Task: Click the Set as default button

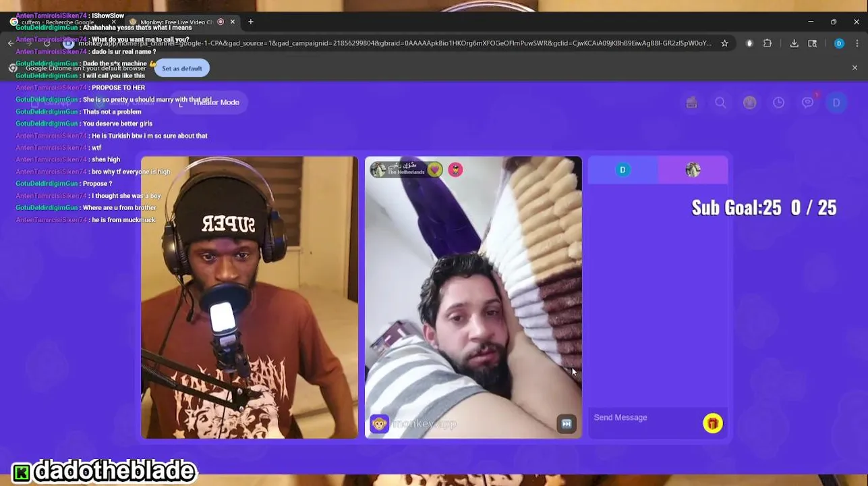Action: point(181,68)
